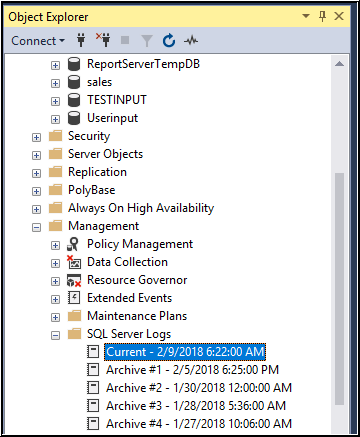Click the TESTINPUT database cylinder icon
Image resolution: width=360 pixels, height=437 pixels.
pyautogui.click(x=74, y=100)
